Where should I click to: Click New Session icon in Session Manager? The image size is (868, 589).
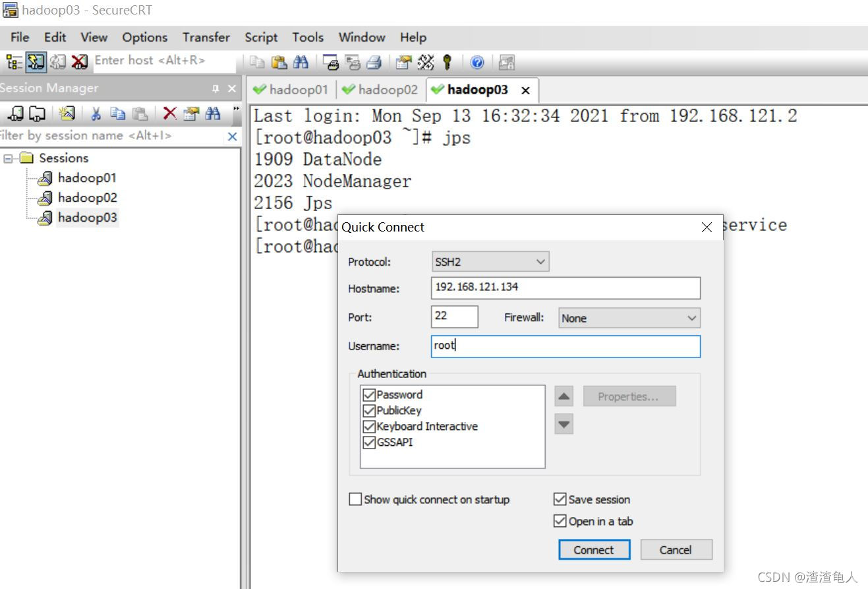[67, 113]
